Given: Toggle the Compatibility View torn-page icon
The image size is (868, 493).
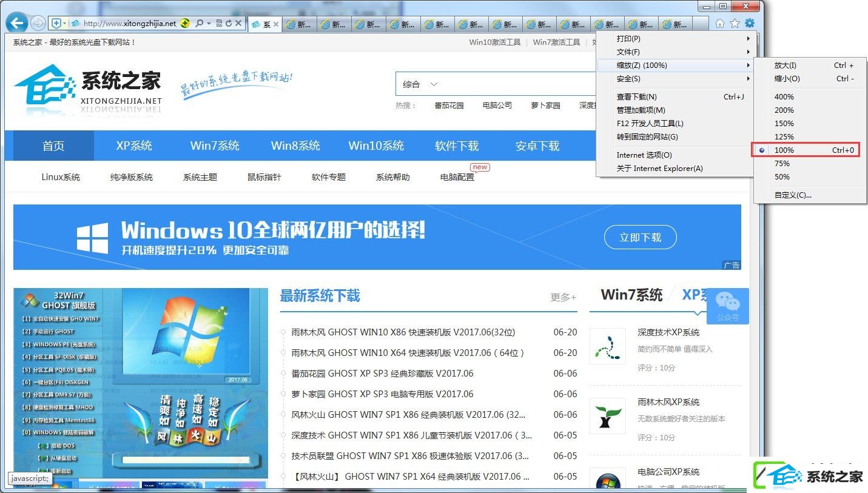Looking at the screenshot, I should click(x=219, y=24).
